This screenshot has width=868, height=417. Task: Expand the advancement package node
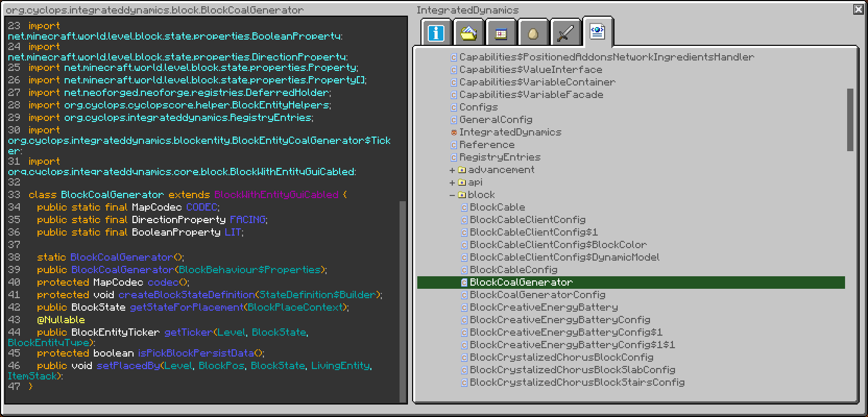[x=452, y=170]
